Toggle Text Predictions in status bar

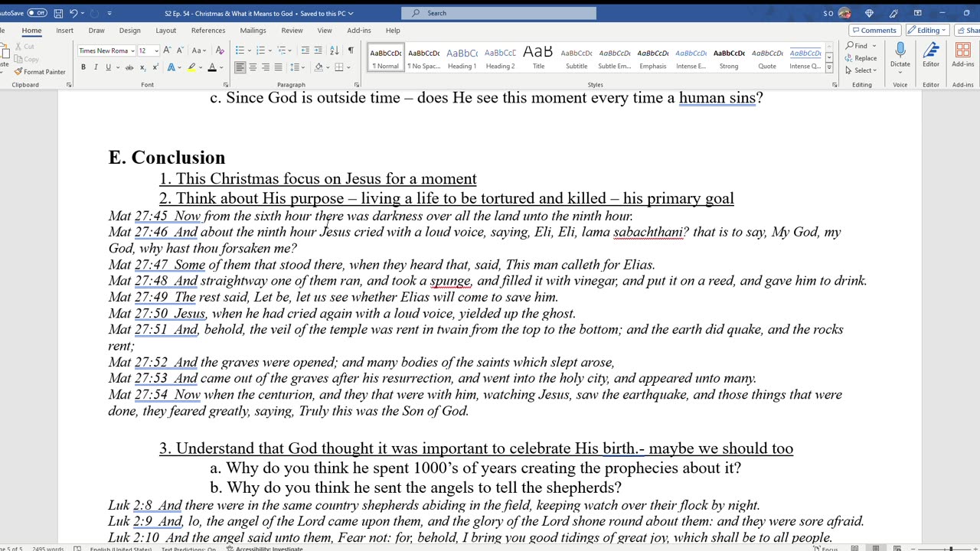coord(189,548)
